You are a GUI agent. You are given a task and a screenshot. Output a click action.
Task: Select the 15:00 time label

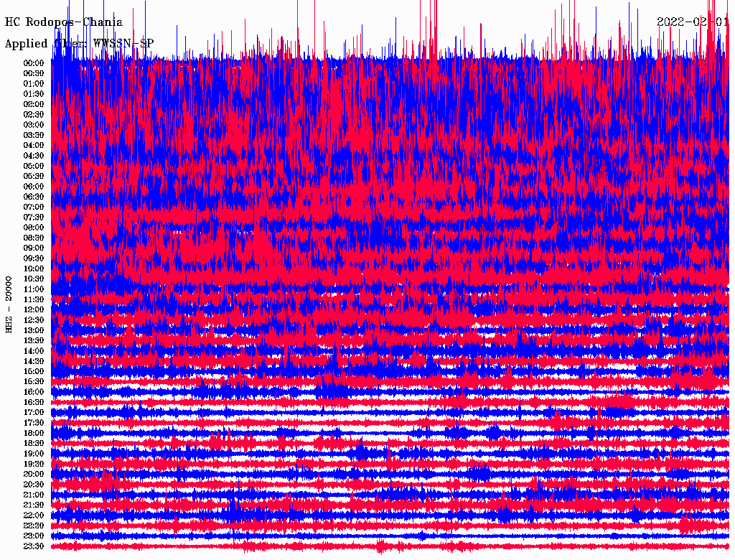34,371
